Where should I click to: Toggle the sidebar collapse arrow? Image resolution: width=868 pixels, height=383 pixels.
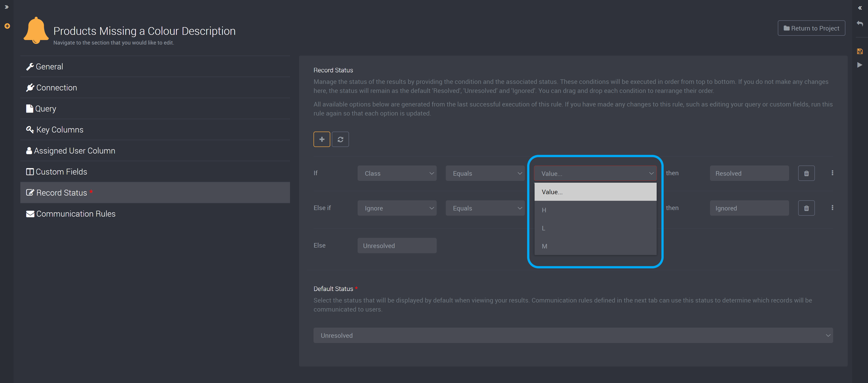tap(6, 7)
